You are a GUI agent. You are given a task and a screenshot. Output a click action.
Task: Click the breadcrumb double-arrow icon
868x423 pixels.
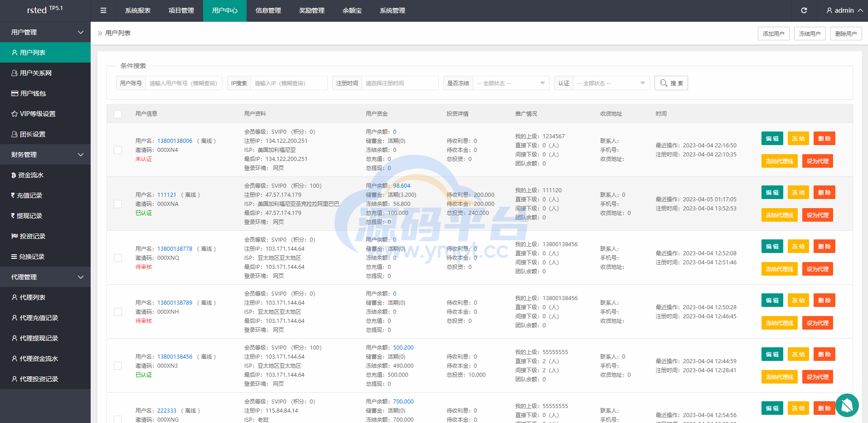100,33
